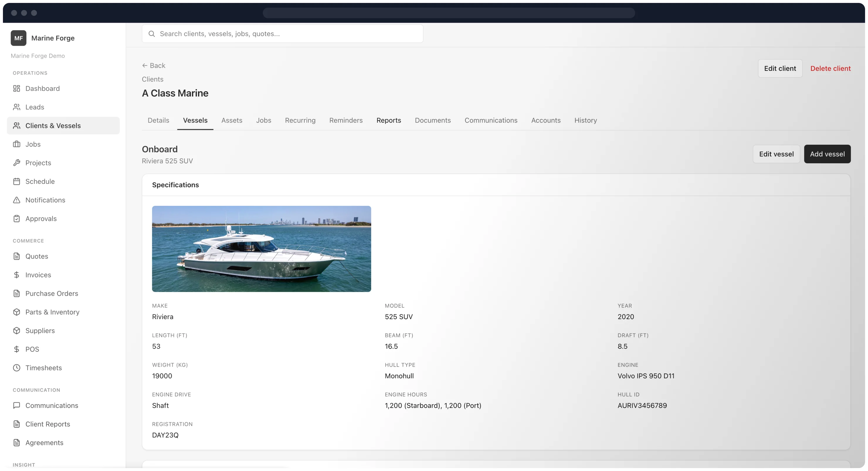Click the A Class Marine heading
The width and height of the screenshot is (868, 471).
[x=175, y=93]
